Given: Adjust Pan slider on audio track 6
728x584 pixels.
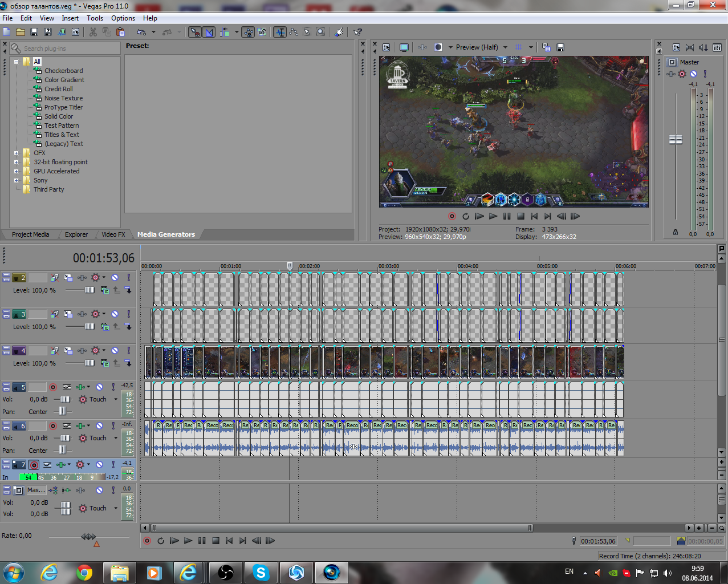Looking at the screenshot, I should point(62,451).
